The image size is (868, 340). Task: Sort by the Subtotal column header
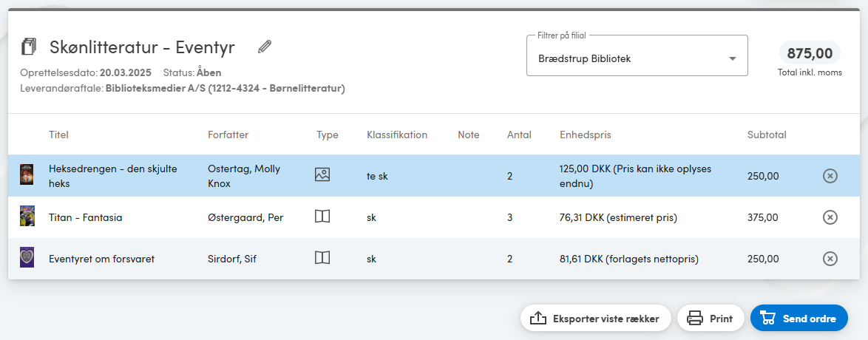(x=767, y=135)
